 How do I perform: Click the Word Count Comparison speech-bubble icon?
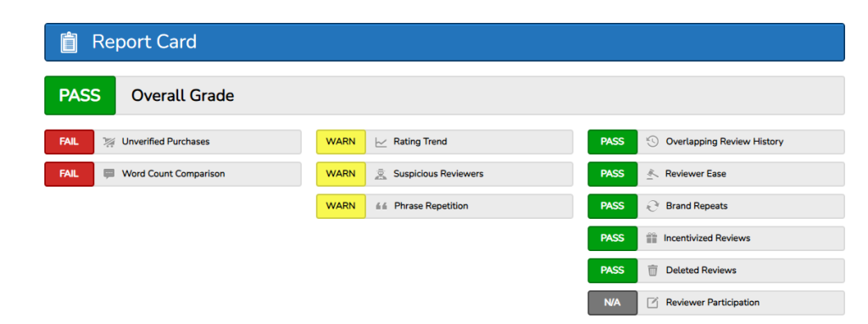coord(109,174)
